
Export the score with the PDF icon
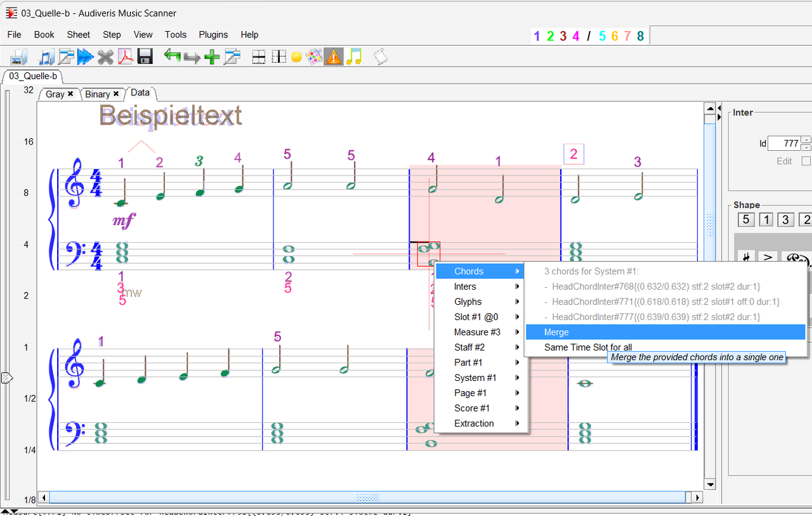125,56
